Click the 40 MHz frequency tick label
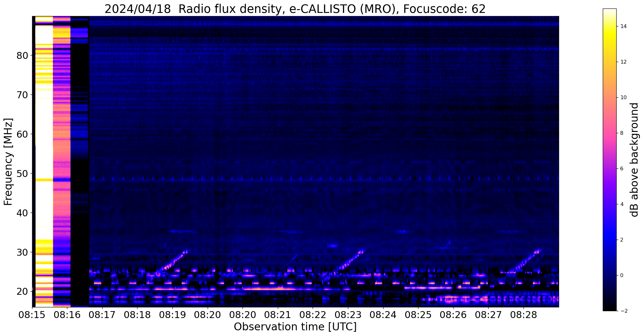This screenshot has width=644, height=336. tap(22, 213)
